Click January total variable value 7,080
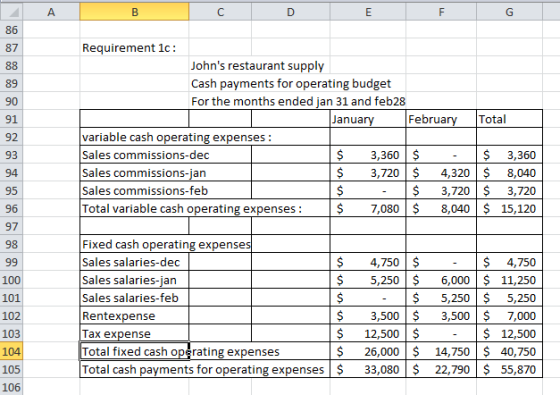The width and height of the screenshot is (560, 395). click(x=368, y=208)
